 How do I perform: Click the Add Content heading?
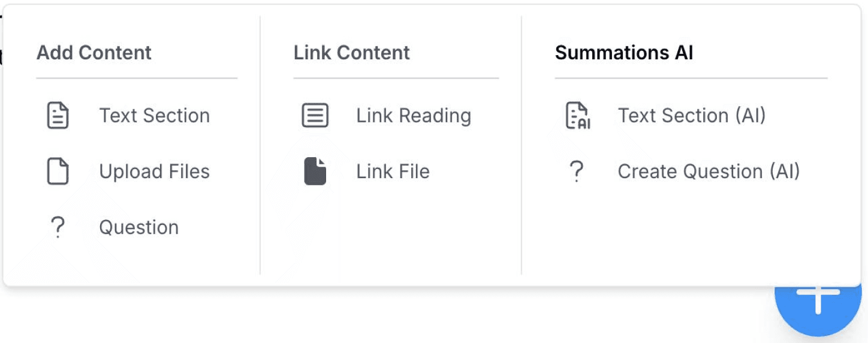coord(94,53)
